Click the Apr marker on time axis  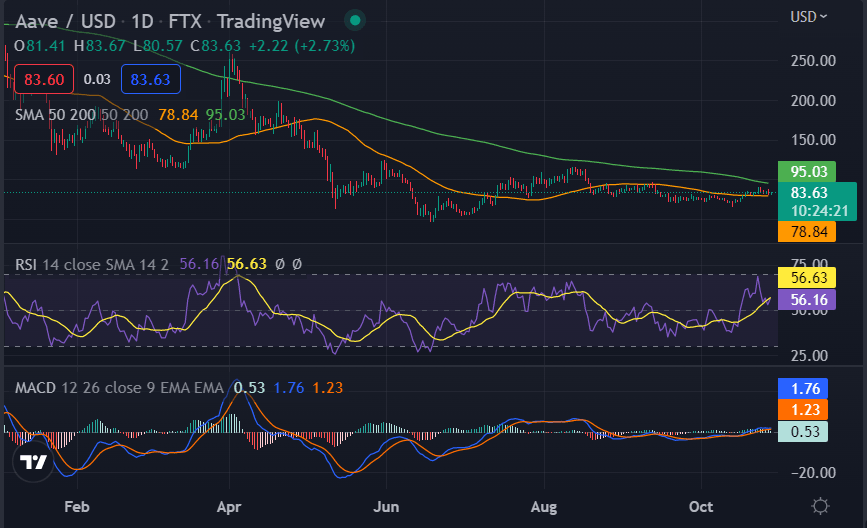click(x=232, y=507)
